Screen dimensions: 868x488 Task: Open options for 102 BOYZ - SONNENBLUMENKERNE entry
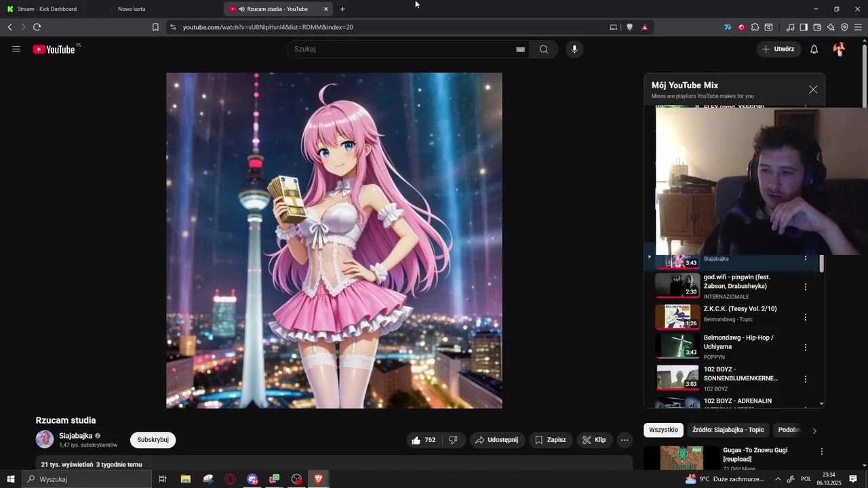[806, 379]
